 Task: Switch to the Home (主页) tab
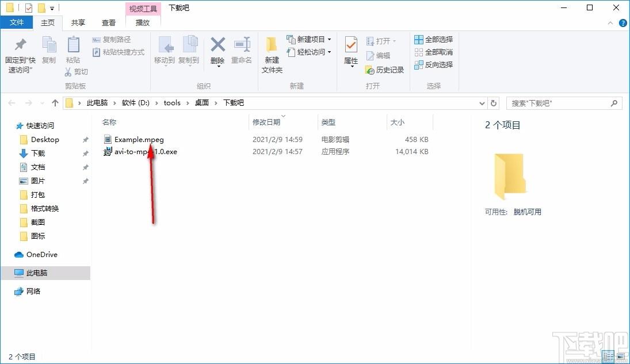click(48, 23)
